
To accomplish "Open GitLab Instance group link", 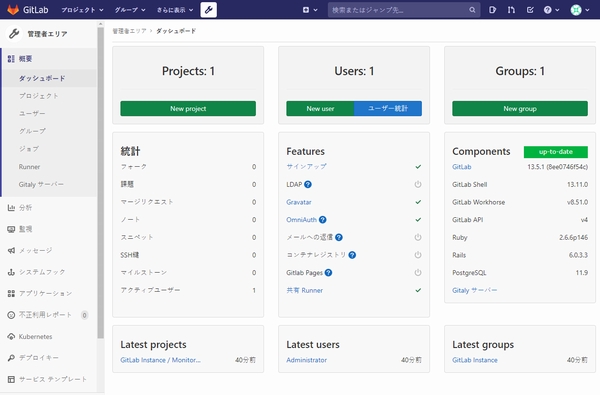I will (x=475, y=360).
